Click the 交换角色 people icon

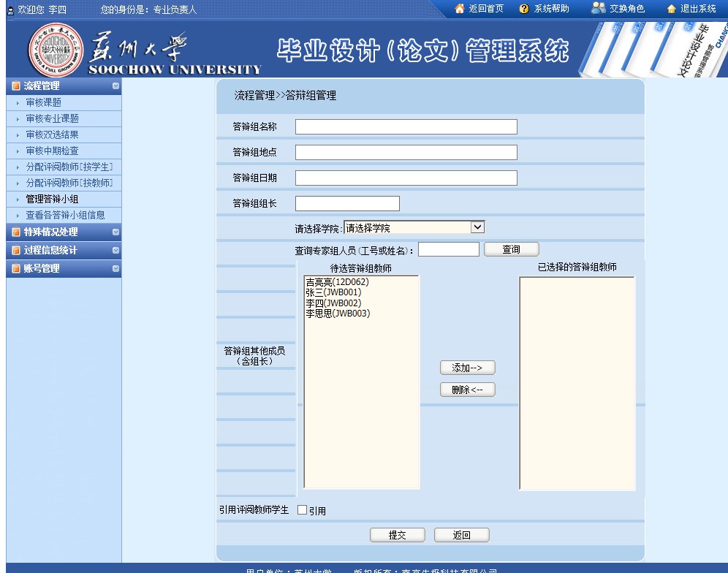598,8
